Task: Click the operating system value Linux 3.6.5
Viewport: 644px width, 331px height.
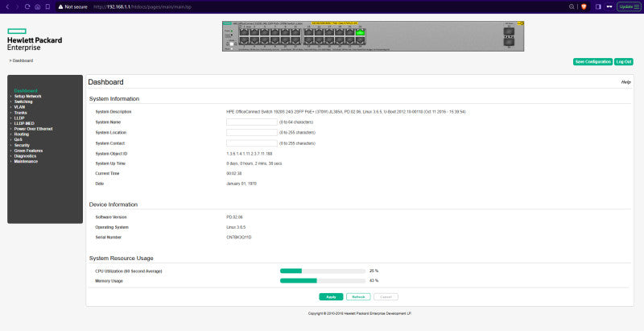Action: click(x=236, y=227)
